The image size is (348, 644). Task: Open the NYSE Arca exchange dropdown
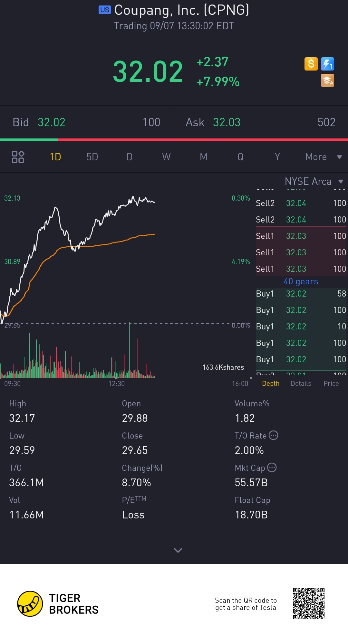tap(314, 181)
